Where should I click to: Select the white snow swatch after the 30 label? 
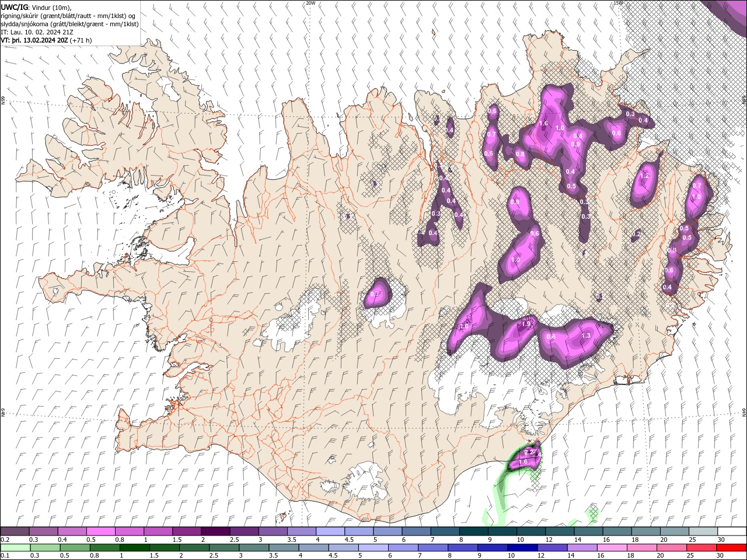point(732,531)
